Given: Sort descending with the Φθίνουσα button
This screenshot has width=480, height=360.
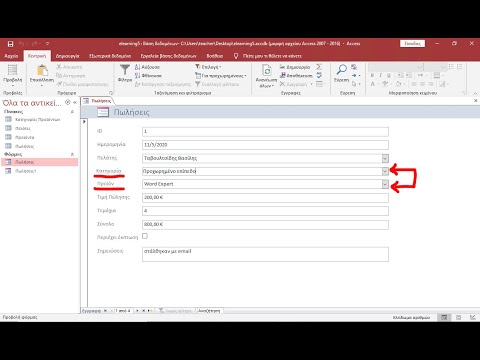Looking at the screenshot, I should point(148,76).
